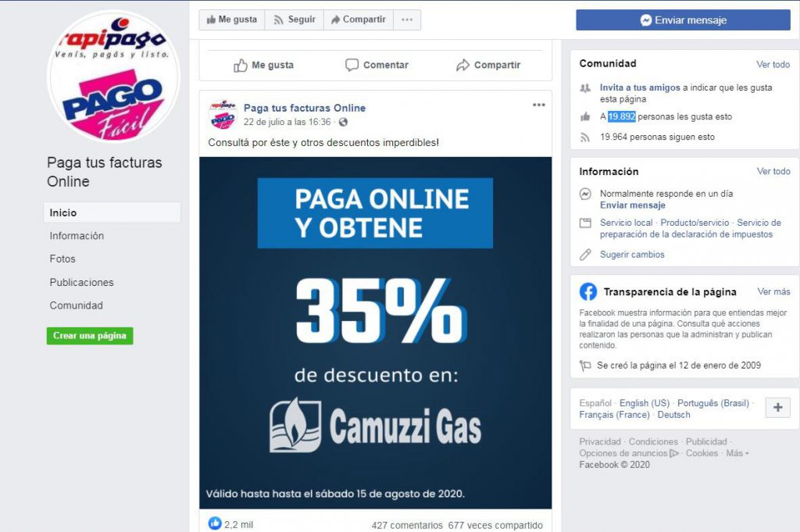Click Ver más in Transparencia de la página
The width and height of the screenshot is (800, 532).
coord(773,291)
